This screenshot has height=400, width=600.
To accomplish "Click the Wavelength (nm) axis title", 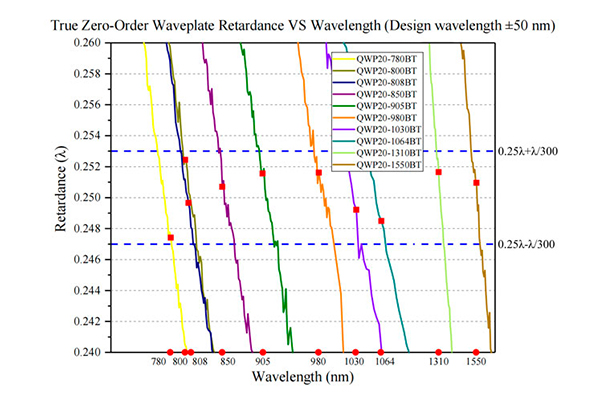I will (x=303, y=377).
